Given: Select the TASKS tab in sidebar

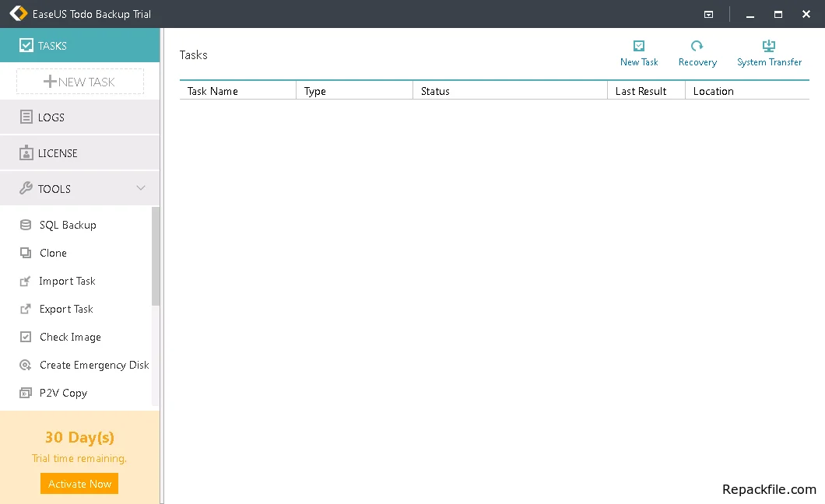Looking at the screenshot, I should pyautogui.click(x=79, y=45).
